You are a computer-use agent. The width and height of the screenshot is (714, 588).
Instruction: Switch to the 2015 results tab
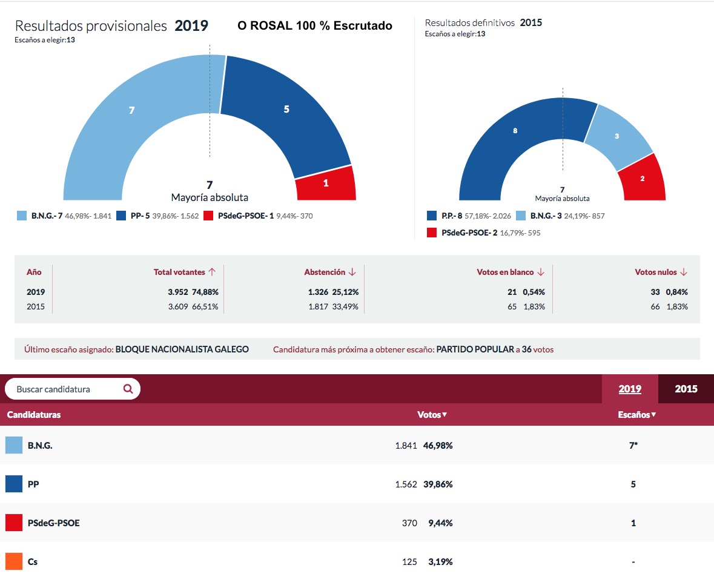[x=686, y=389]
